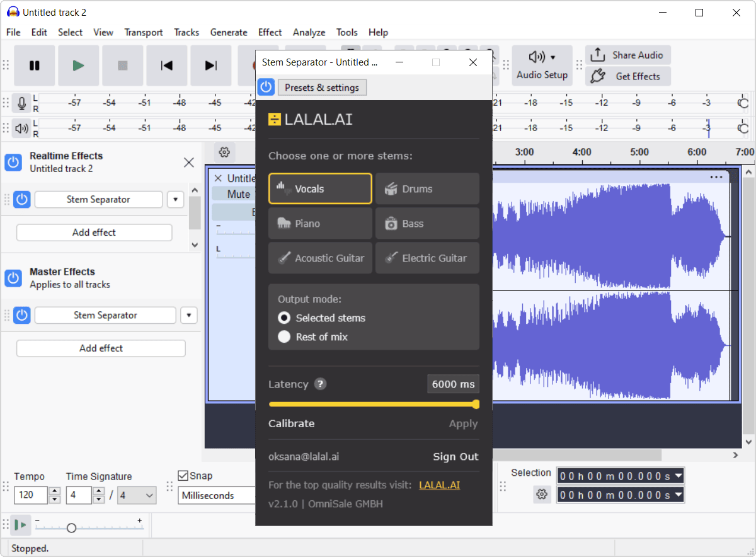Close the track with its X icon
This screenshot has width=756, height=557.
[219, 178]
